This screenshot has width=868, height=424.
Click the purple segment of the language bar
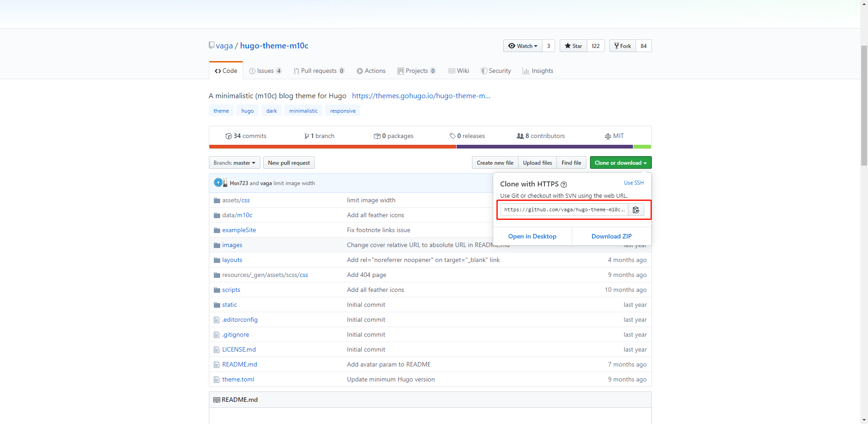tap(544, 147)
